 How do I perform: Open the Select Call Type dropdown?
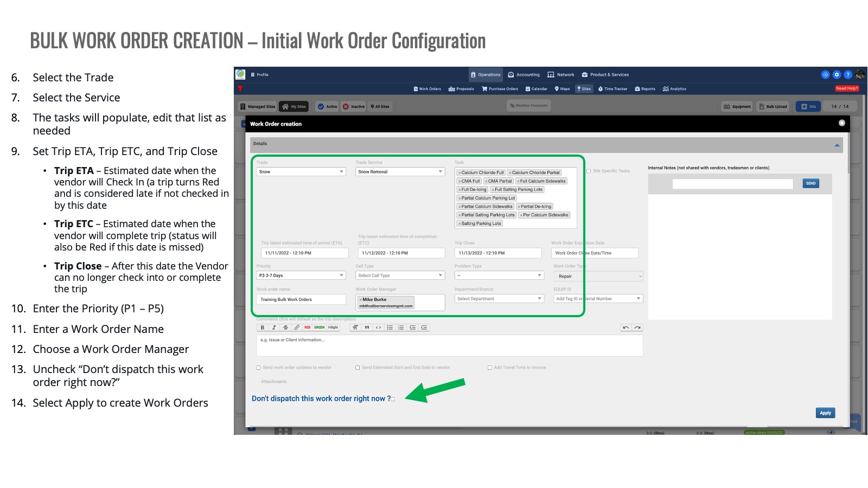400,275
